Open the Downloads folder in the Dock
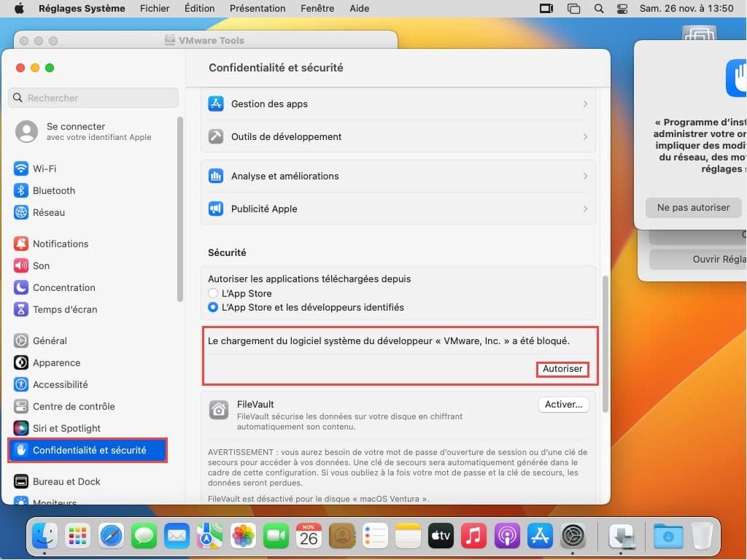 [668, 536]
